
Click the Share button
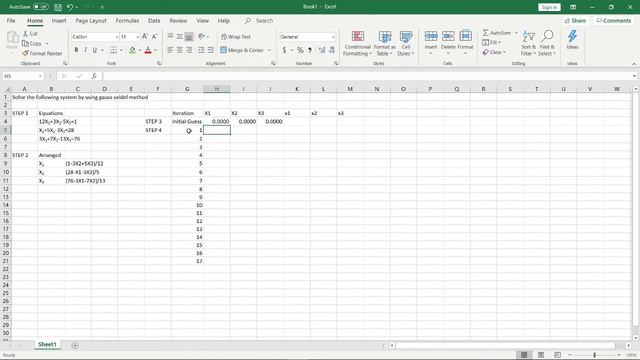(575, 20)
